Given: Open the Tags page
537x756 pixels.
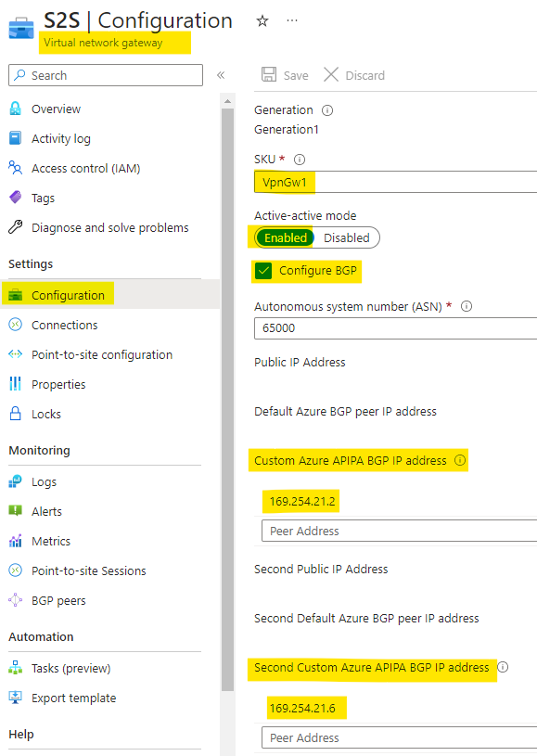Looking at the screenshot, I should (44, 199).
